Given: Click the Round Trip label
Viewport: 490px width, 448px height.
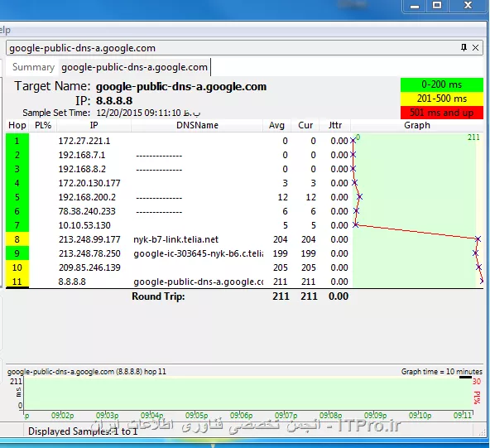Looking at the screenshot, I should pyautogui.click(x=158, y=296).
